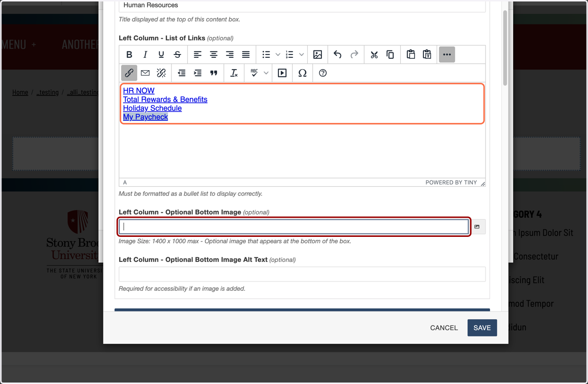588x384 pixels.
Task: Insert or edit media
Action: 282,73
